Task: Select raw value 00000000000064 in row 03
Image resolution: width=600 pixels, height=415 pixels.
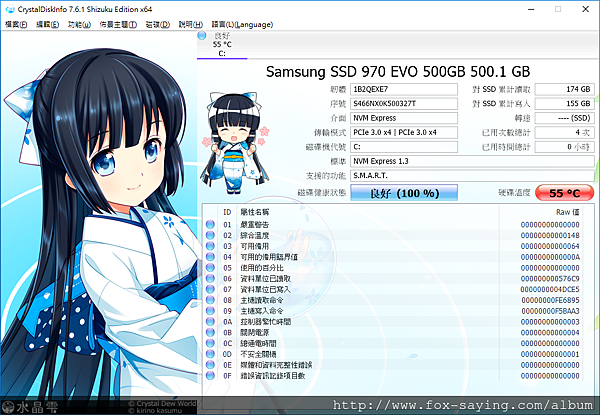Action: [550, 246]
